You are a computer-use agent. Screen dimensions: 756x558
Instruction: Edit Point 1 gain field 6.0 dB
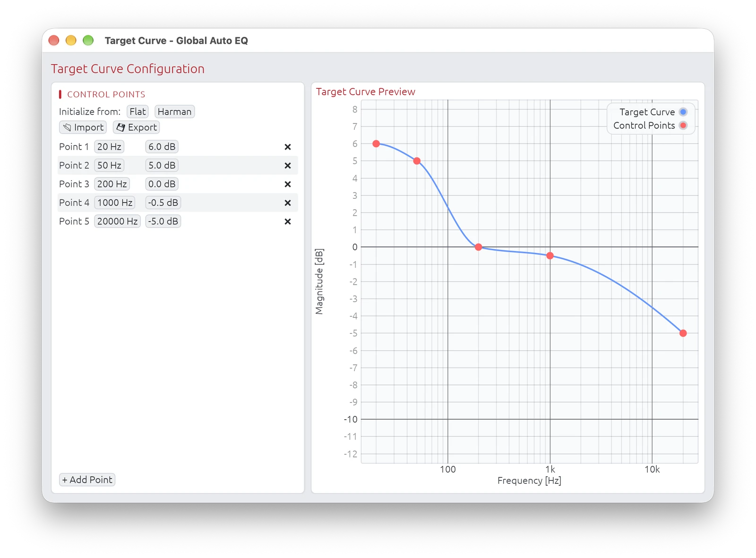162,147
